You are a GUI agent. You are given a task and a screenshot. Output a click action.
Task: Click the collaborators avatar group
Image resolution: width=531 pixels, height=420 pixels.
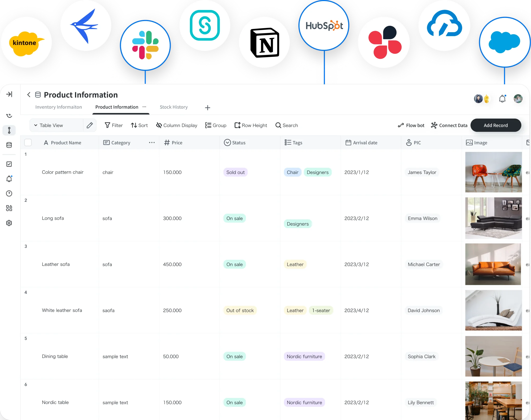click(x=482, y=99)
